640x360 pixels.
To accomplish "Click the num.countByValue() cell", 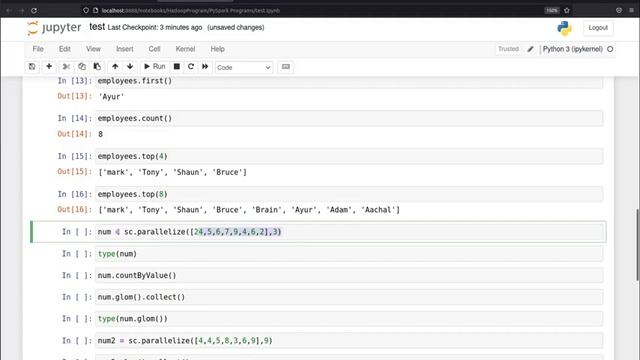I will click(x=349, y=276).
